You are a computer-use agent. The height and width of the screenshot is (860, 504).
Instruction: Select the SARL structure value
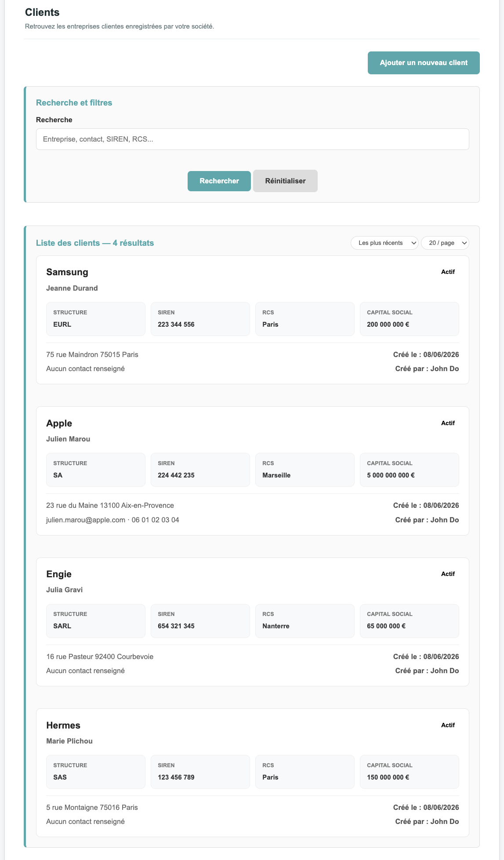pos(62,626)
